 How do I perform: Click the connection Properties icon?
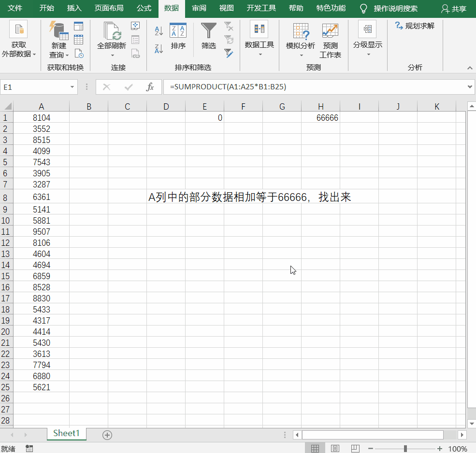[135, 40]
